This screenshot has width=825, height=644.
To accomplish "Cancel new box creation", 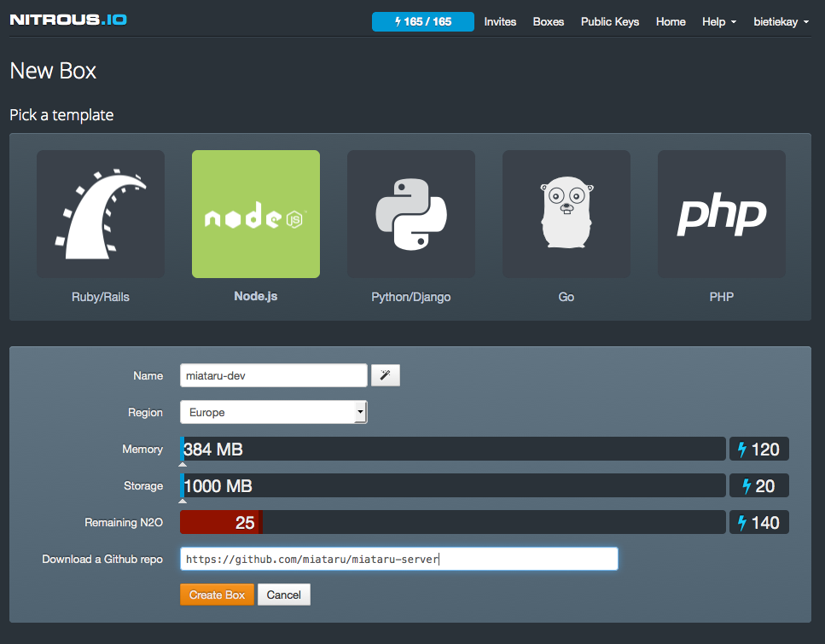I will pyautogui.click(x=283, y=595).
